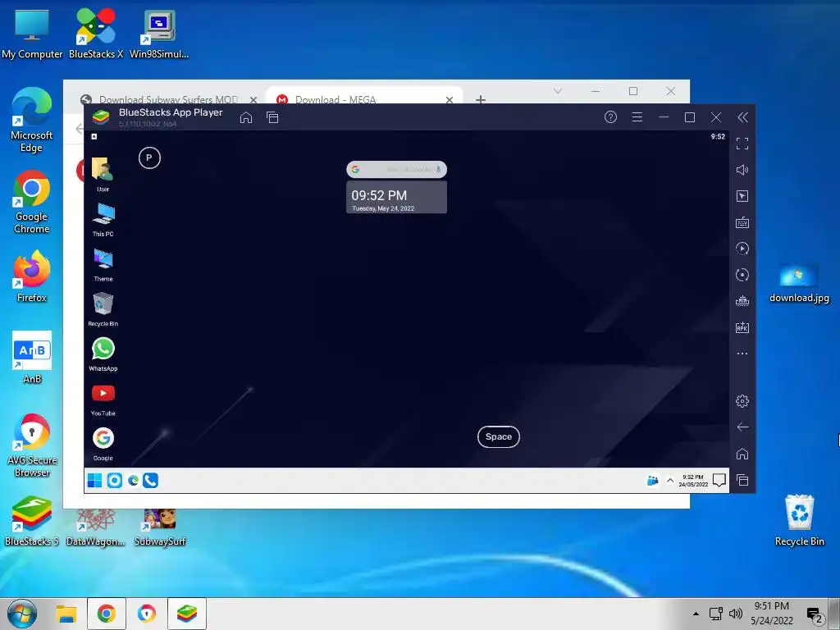Click the sync operations icon in sidebar
This screenshot has height=630, width=840.
tap(742, 275)
